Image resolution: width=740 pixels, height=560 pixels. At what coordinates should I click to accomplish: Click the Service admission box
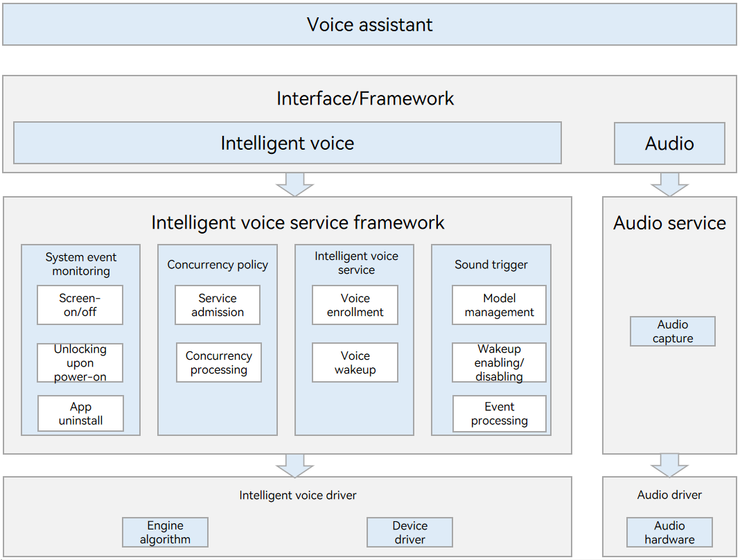(218, 305)
